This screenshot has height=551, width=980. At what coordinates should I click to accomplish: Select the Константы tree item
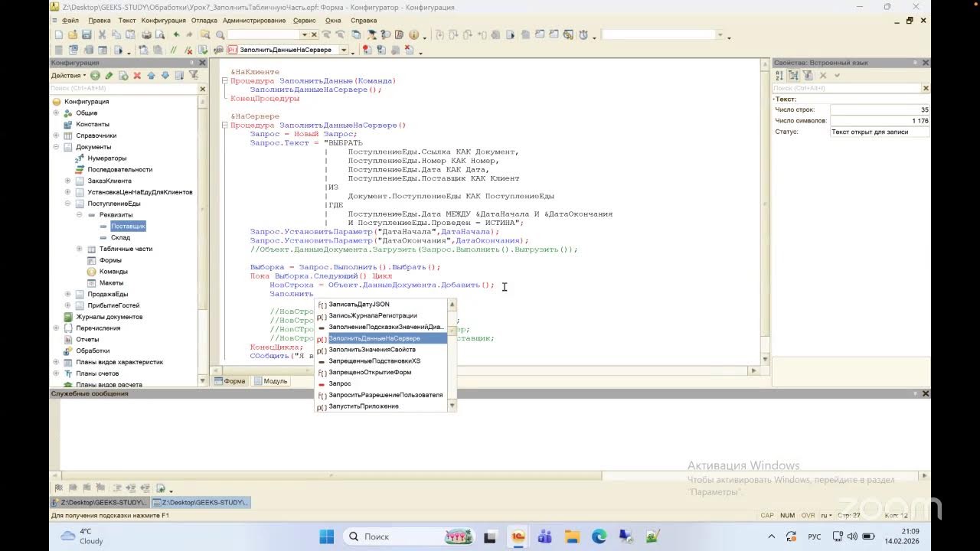point(93,124)
